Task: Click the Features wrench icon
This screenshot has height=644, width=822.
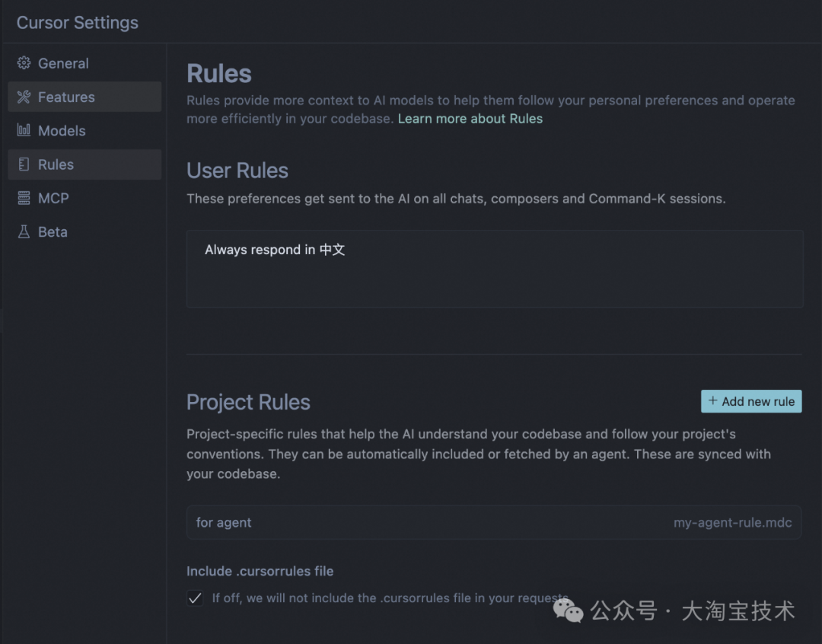Action: pyautogui.click(x=24, y=97)
